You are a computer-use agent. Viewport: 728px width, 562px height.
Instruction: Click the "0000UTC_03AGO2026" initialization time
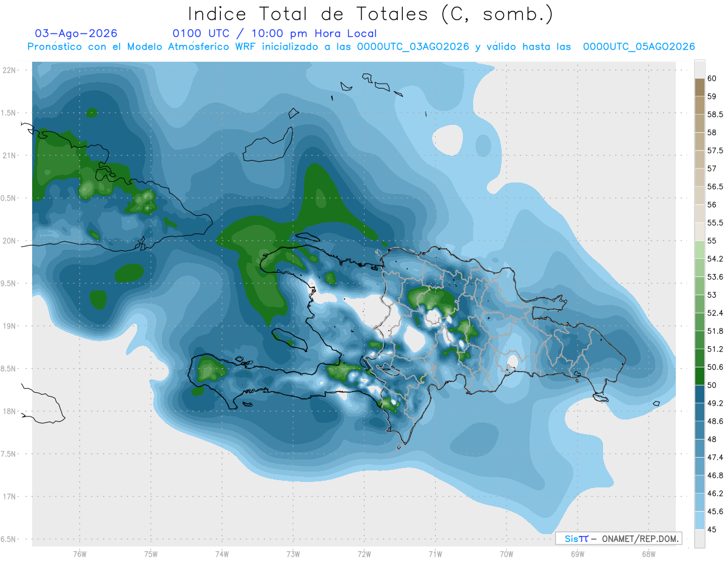(x=413, y=47)
